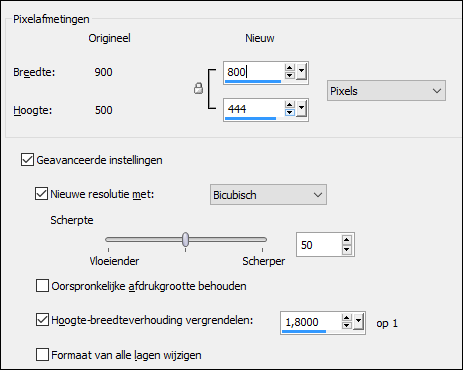Open the Hoogte field slider popup arrow

301,109
